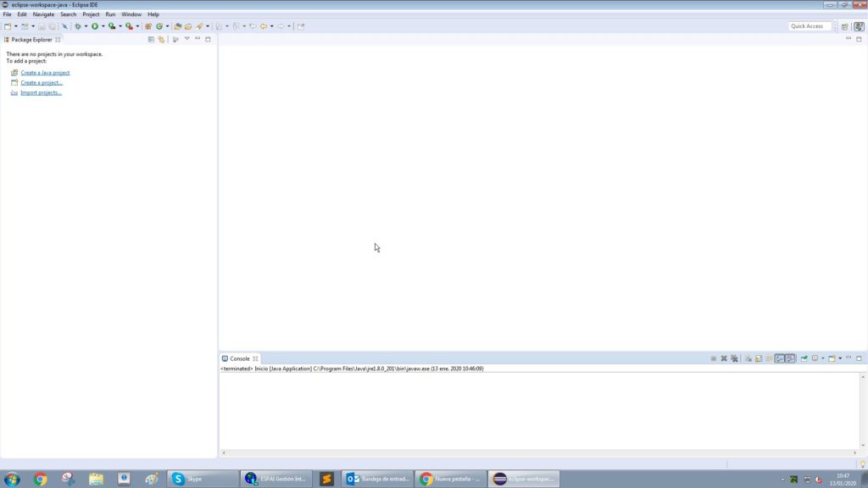Screen dimensions: 868x488
Task: Click the Create a Java project link
Action: [x=45, y=73]
